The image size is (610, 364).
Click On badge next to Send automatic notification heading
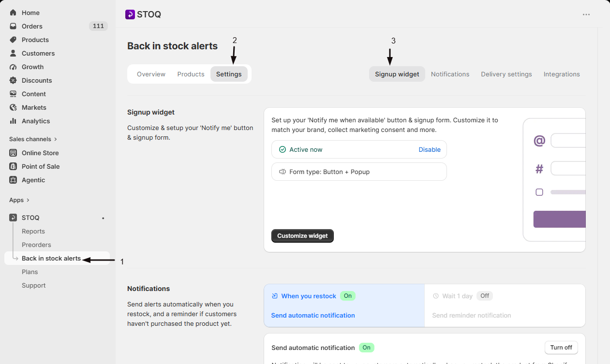[367, 348]
